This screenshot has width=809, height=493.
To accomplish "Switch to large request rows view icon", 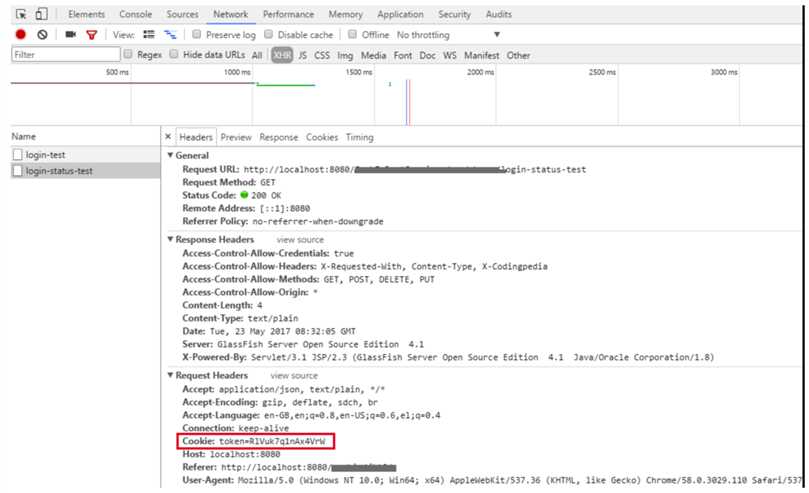I will pyautogui.click(x=149, y=35).
